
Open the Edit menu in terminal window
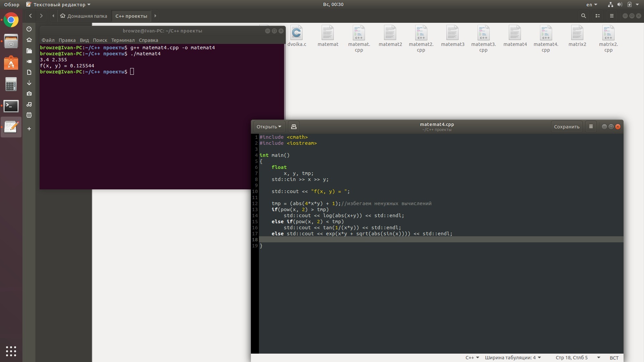[x=67, y=40]
